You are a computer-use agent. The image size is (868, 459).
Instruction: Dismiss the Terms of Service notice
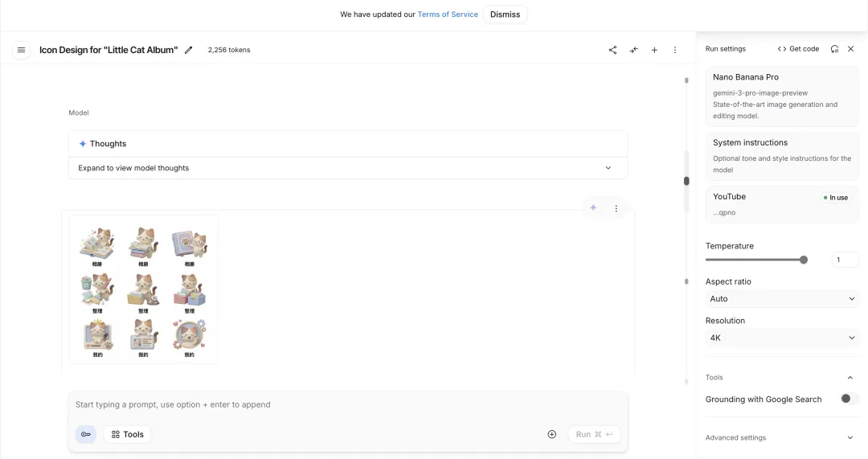(x=505, y=14)
